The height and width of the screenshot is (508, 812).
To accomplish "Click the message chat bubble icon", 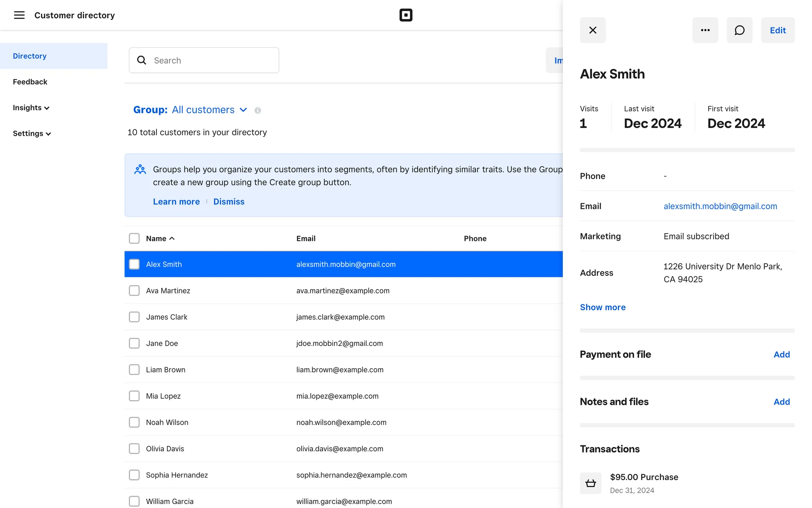I will (x=739, y=30).
